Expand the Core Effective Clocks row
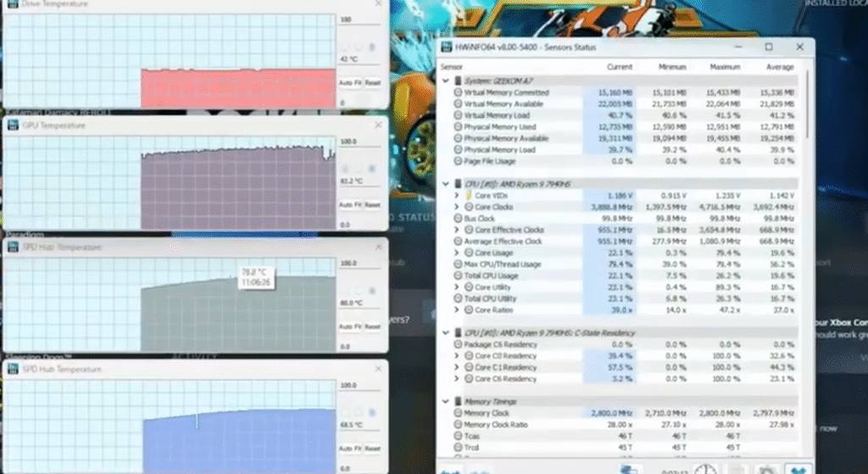This screenshot has height=474, width=868. click(457, 230)
